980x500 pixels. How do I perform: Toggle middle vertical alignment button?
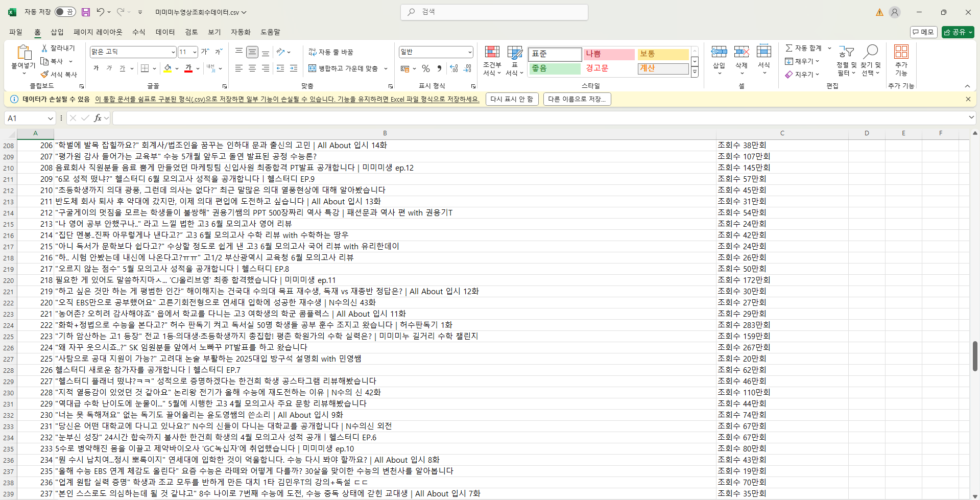[x=252, y=52]
